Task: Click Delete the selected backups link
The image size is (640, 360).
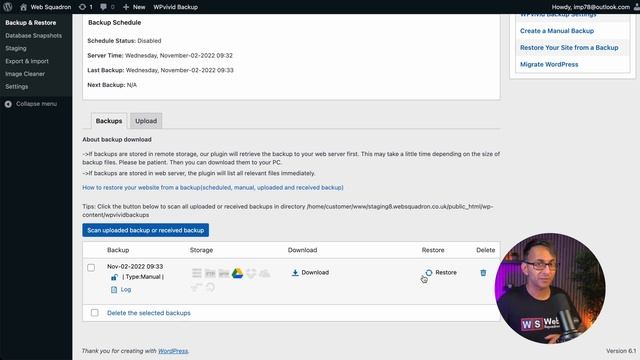Action: [x=149, y=313]
